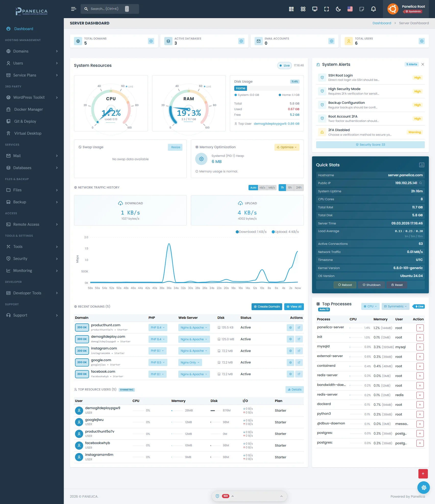Open PHP 8.4 dropdown for producthunt.com

tap(157, 327)
